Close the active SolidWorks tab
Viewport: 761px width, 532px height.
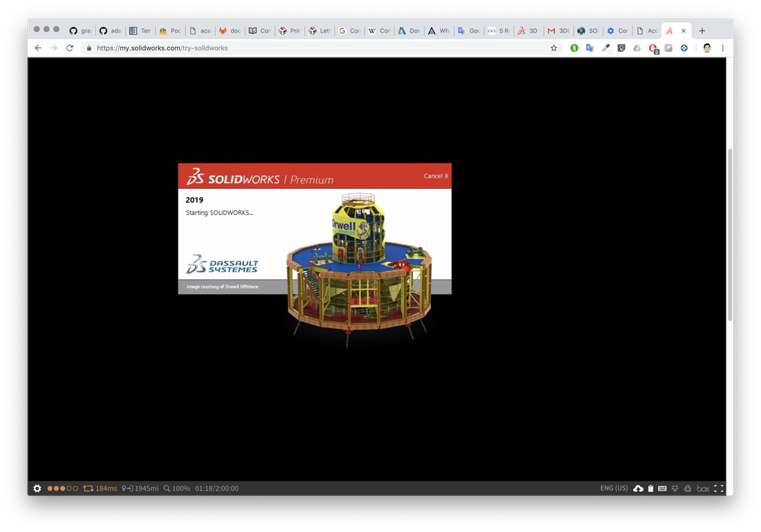click(x=684, y=30)
